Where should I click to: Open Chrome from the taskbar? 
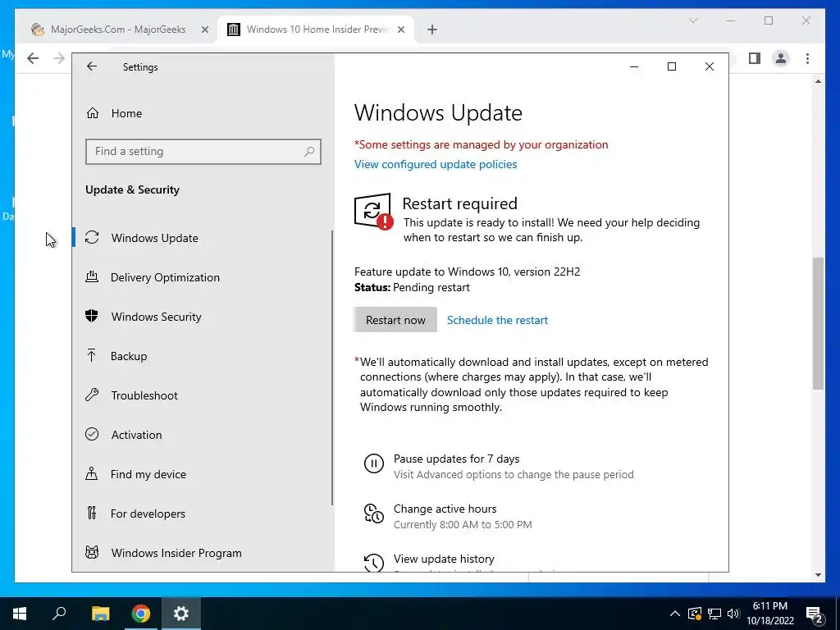click(140, 614)
